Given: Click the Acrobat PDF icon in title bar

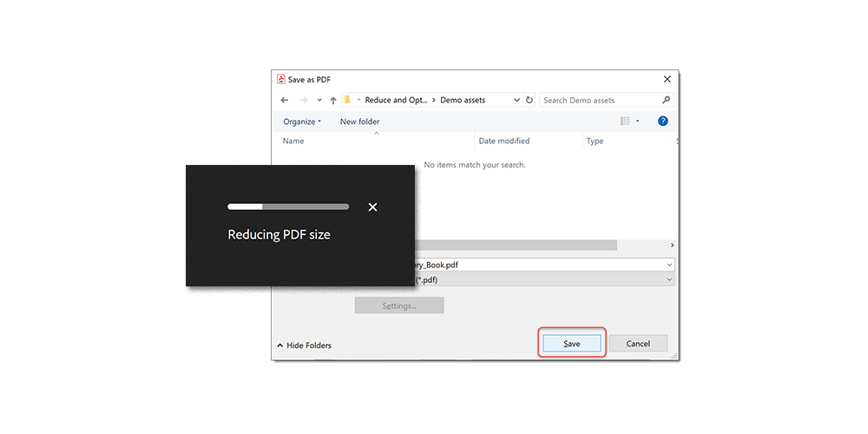Looking at the screenshot, I should (x=281, y=79).
